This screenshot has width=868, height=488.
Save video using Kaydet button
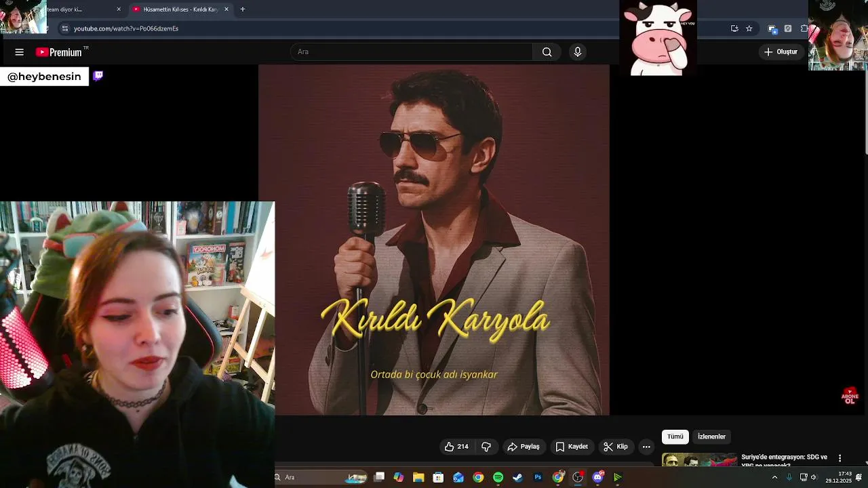[572, 447]
